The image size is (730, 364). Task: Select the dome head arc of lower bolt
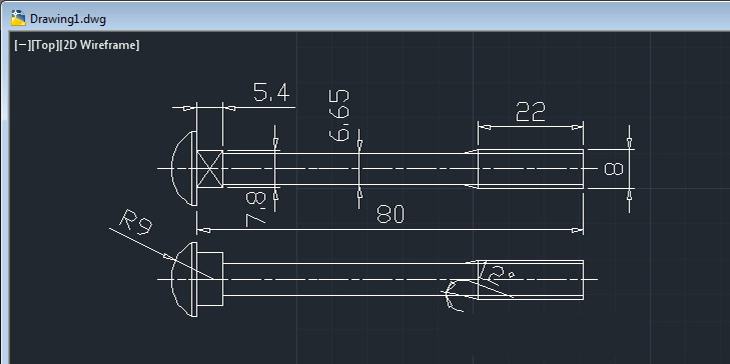coord(182,279)
